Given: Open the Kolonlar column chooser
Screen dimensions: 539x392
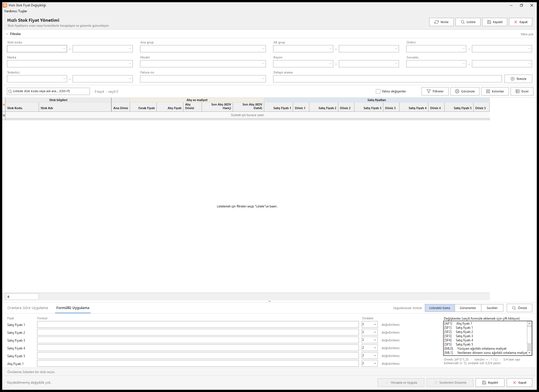Looking at the screenshot, I should [495, 91].
